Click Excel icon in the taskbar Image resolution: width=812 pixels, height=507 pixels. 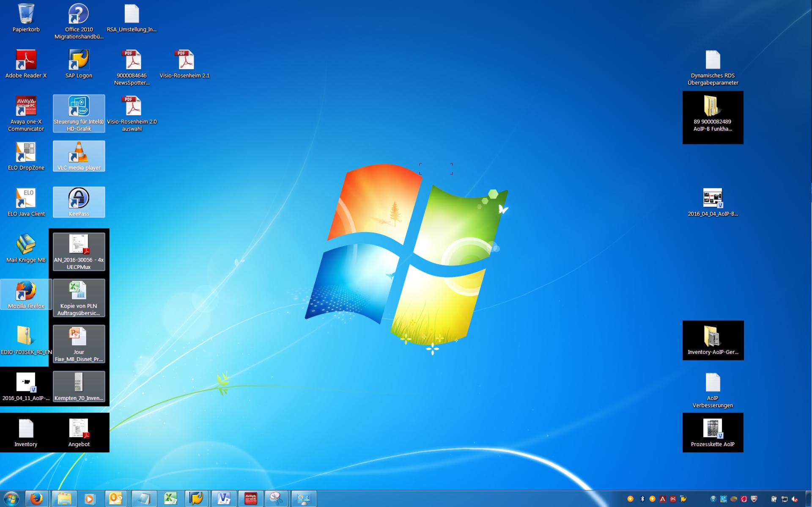(x=170, y=499)
